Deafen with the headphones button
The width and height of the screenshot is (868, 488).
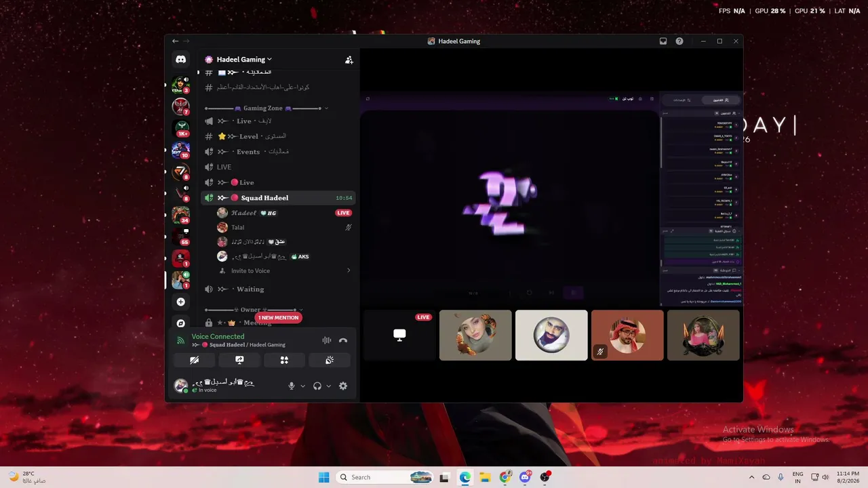point(317,386)
